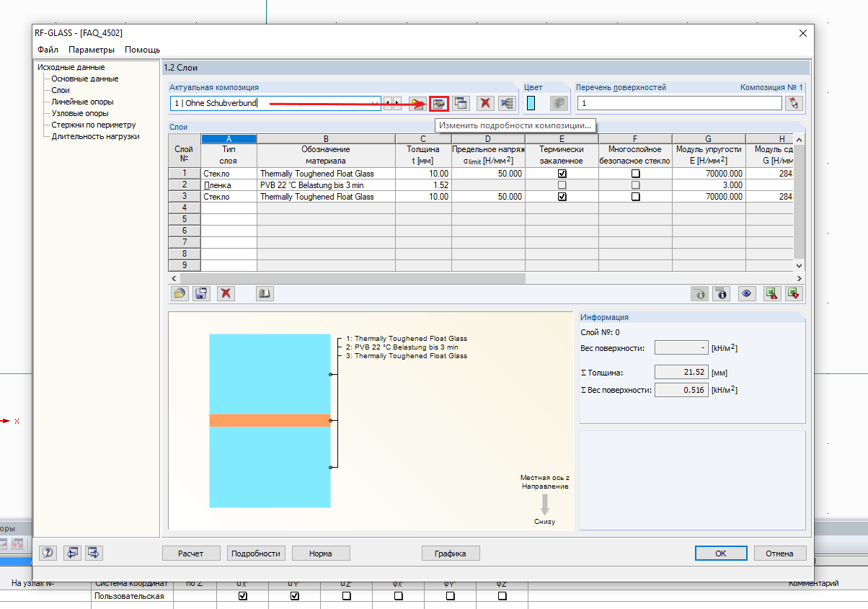Click the Подробности button

[256, 554]
